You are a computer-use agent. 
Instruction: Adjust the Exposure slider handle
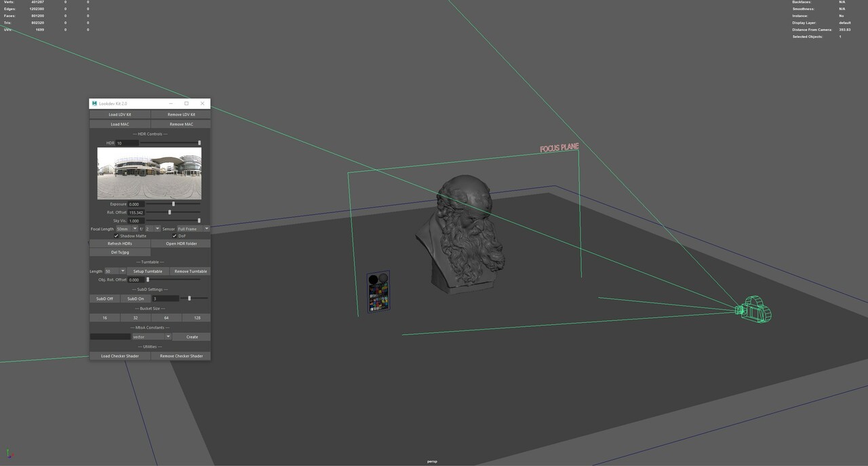click(174, 204)
